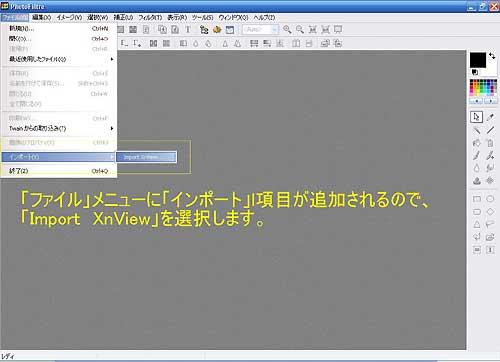Image resolution: width=500 pixels, height=362 pixels.
Task: Activate the arrow Selection pointer tool
Action: click(x=477, y=117)
